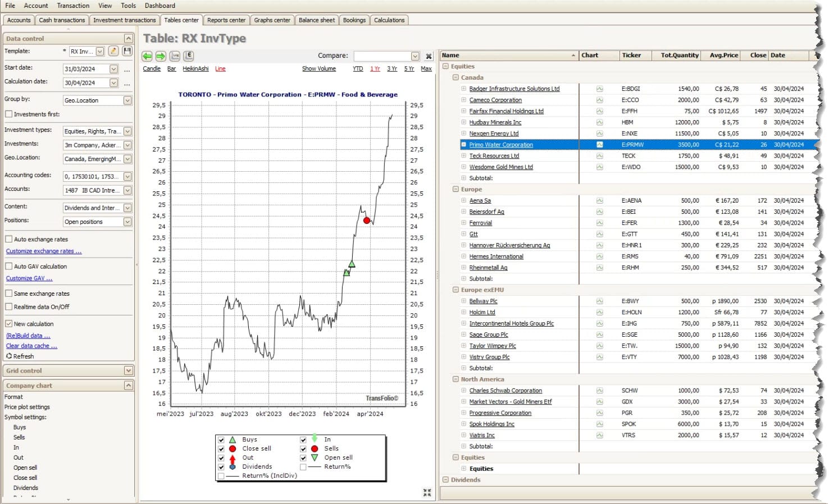Click the green forward arrow above chart
Viewport: 829px width, 504px height.
(161, 56)
